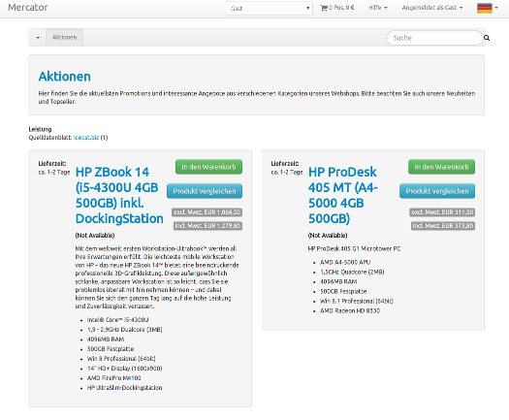Viewport: 509px width, 420px height.
Task: Click ZBook excl. Mwst EUR 1.066,50 label
Action: pos(207,212)
